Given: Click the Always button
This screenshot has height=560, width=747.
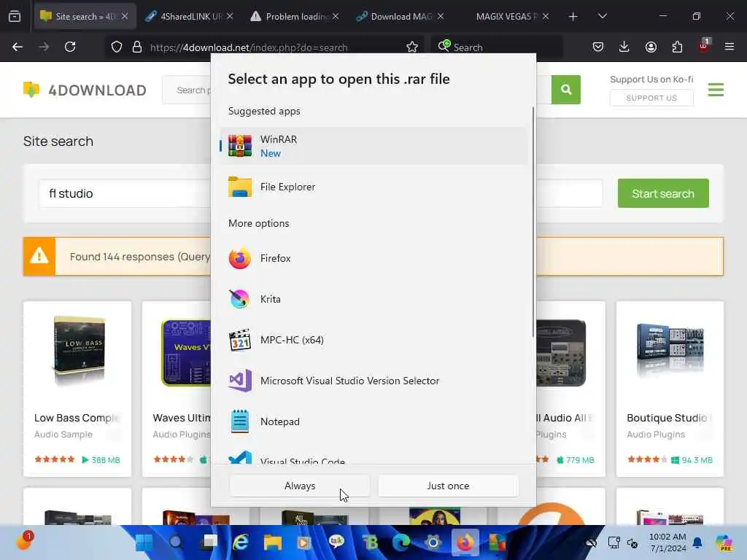Looking at the screenshot, I should [x=300, y=486].
